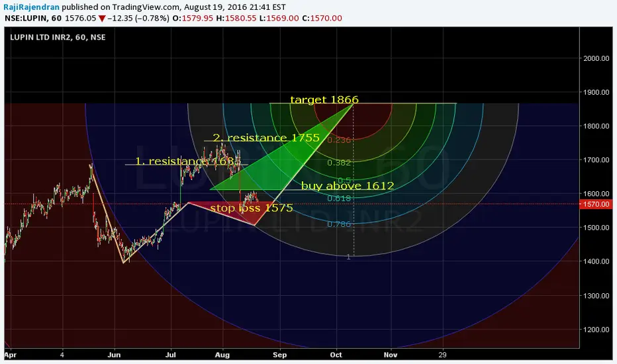Screen dimensions: 617x364
Task: Click the 1200.00 price axis label
Action: 596,330
